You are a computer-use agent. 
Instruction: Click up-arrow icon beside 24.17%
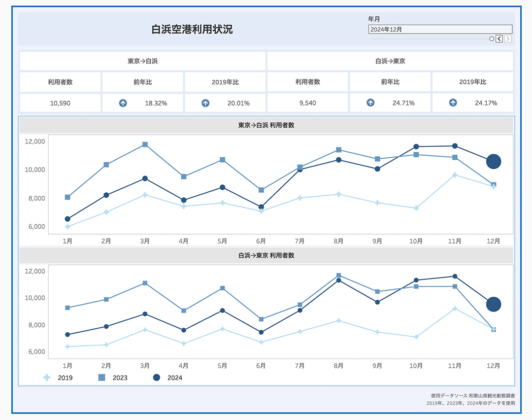pos(453,103)
